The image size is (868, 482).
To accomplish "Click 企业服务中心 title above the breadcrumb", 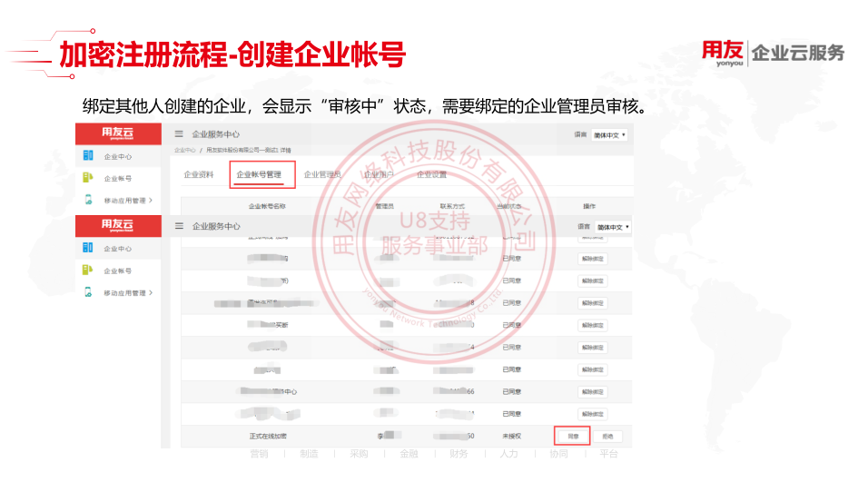I will (x=216, y=134).
